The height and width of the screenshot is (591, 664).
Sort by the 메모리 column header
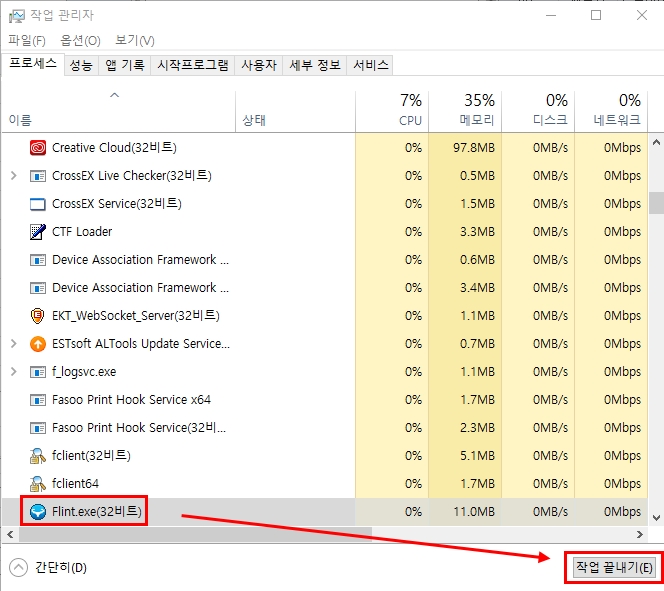click(x=465, y=111)
